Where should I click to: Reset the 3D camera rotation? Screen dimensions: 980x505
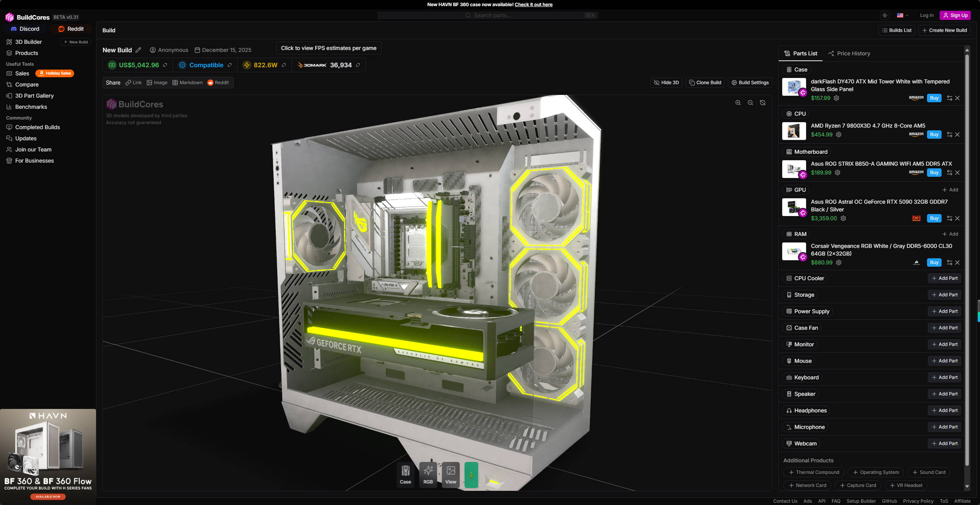click(763, 103)
